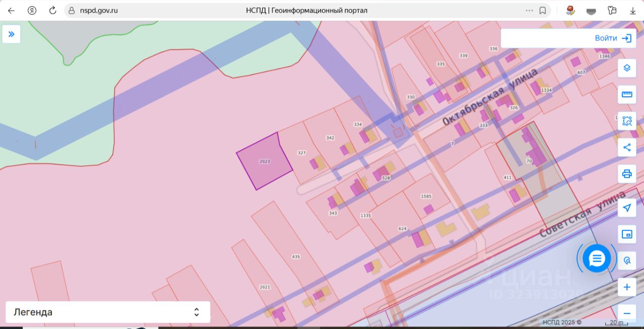The image size is (644, 329).
Task: Click the 20 m map scale bar
Action: (617, 322)
